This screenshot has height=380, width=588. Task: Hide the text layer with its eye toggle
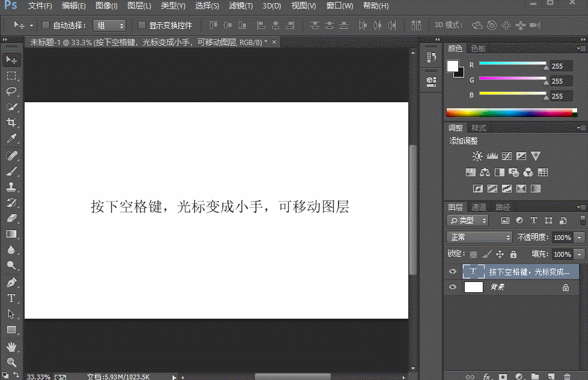[453, 271]
